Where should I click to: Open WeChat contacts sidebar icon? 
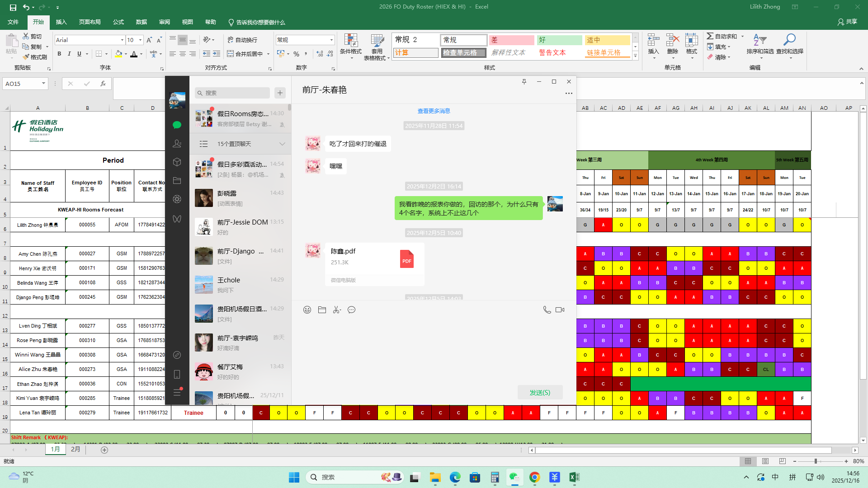(177, 144)
